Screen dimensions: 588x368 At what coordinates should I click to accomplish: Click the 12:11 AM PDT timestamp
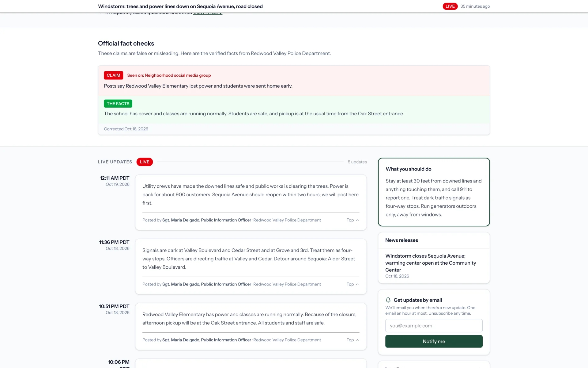[115, 178]
